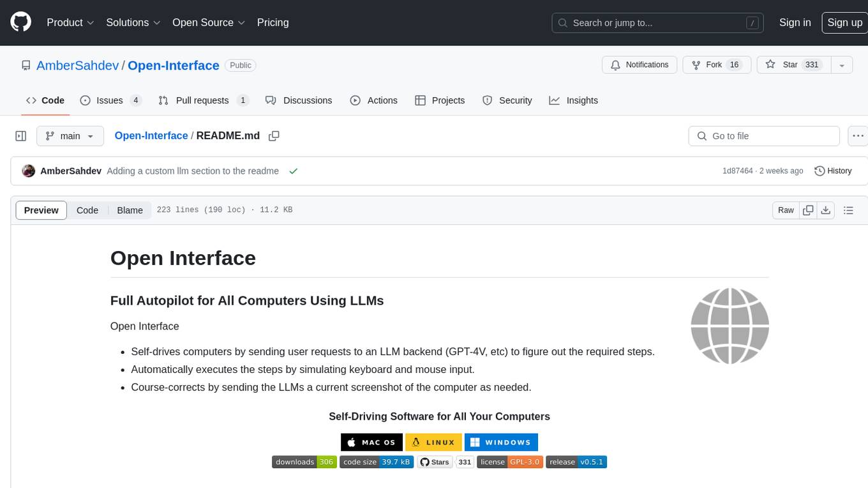The image size is (868, 488).
Task: Open the Security tab
Action: [507, 100]
